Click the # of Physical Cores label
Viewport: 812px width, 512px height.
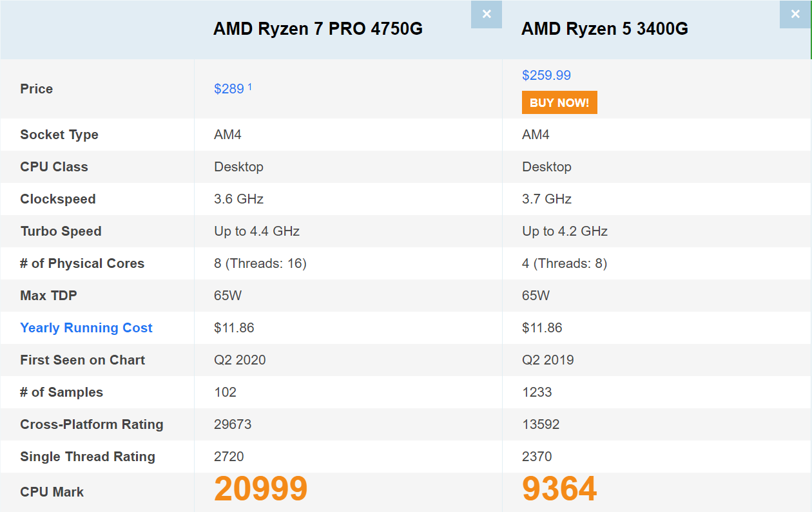(x=82, y=263)
